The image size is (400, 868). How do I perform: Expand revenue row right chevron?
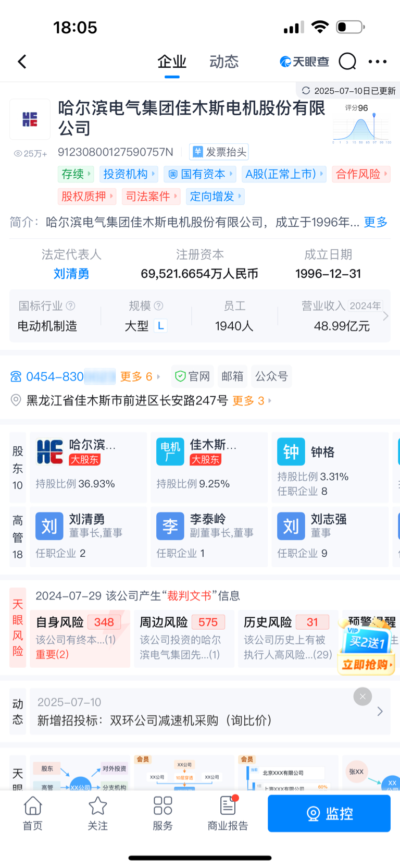click(385, 316)
